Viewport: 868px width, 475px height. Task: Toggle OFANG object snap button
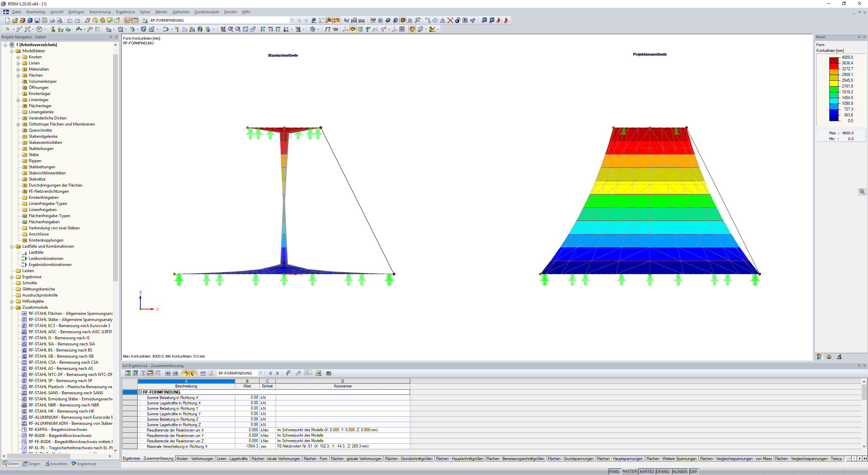[x=663, y=472]
